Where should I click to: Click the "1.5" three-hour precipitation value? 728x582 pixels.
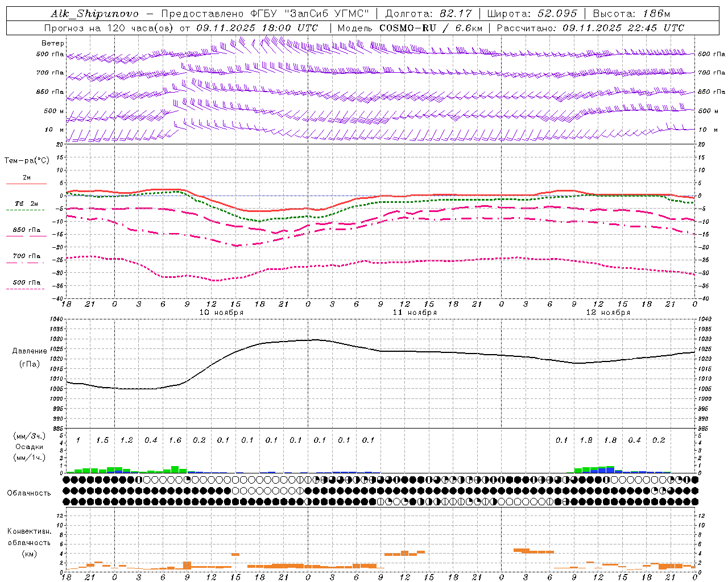(x=102, y=440)
